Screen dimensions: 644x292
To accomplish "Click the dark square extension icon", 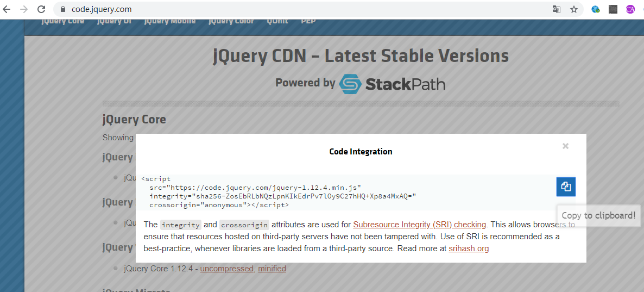I will point(613,9).
